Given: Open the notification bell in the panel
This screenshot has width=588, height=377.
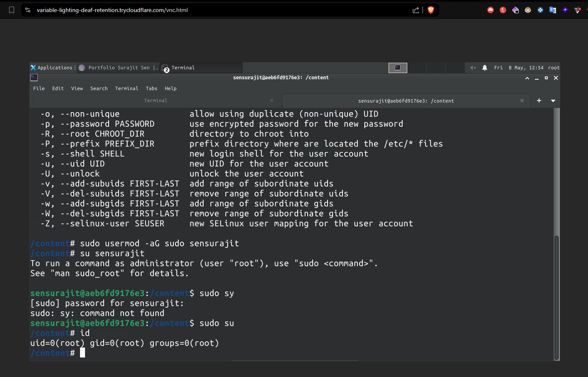Looking at the screenshot, I should coord(485,68).
